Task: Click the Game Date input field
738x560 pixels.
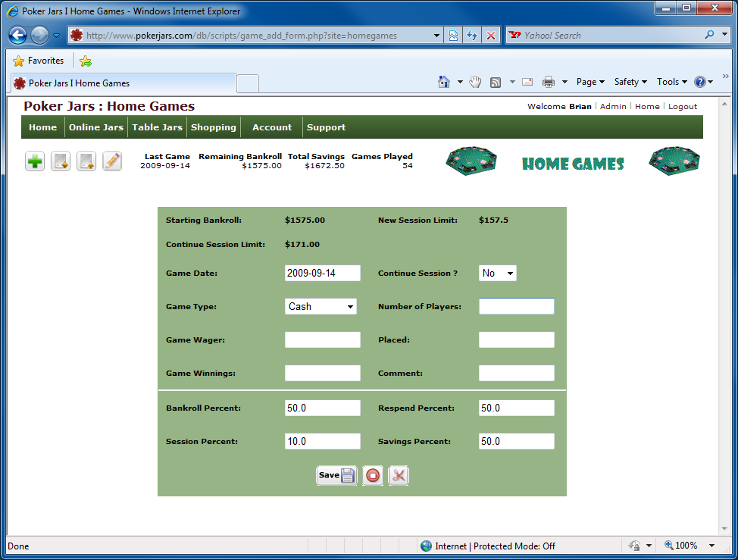Action: [x=323, y=274]
